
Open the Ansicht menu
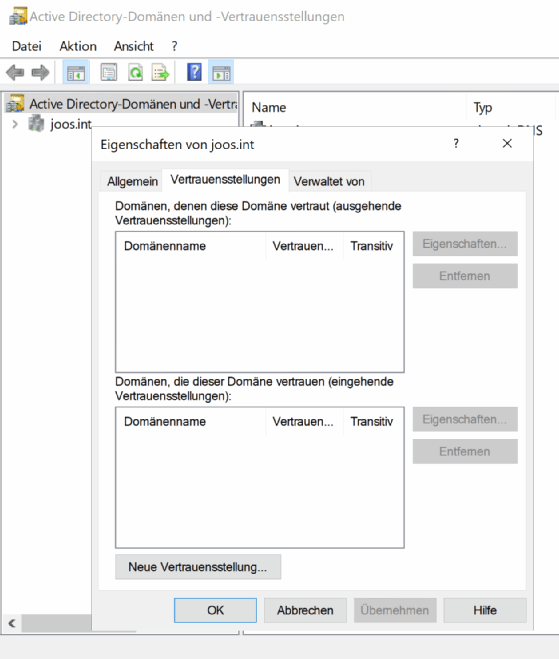[x=134, y=46]
